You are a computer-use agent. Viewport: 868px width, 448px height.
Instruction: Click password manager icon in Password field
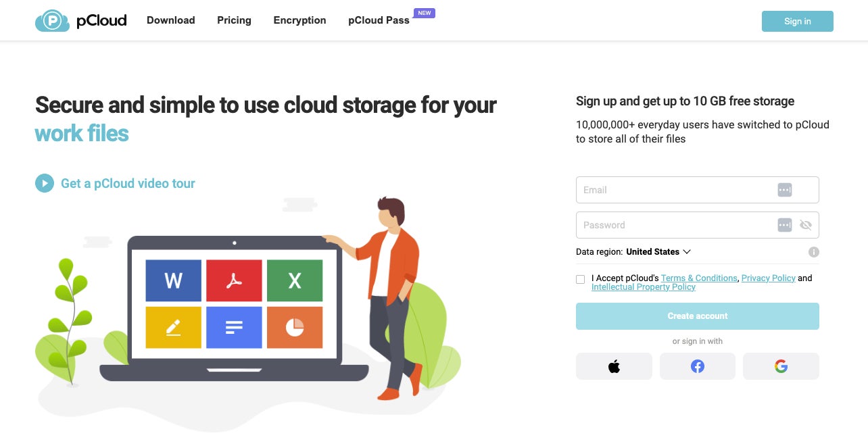784,225
